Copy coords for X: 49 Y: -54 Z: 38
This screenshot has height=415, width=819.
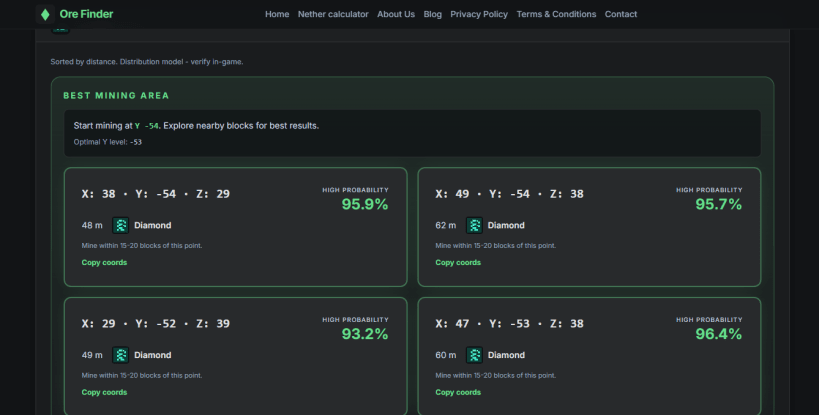(x=458, y=263)
